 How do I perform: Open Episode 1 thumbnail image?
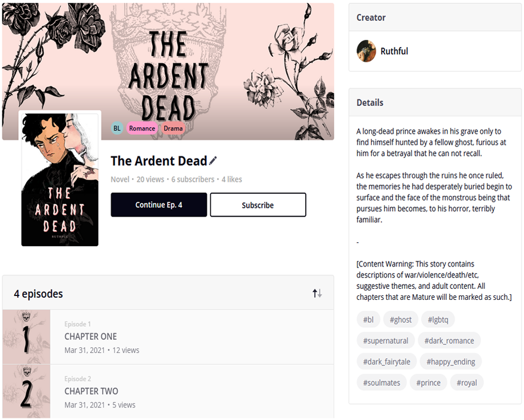point(26,337)
